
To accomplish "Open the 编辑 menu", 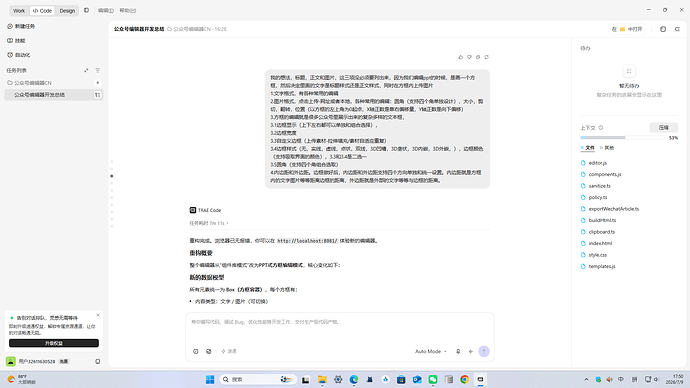I will point(106,11).
